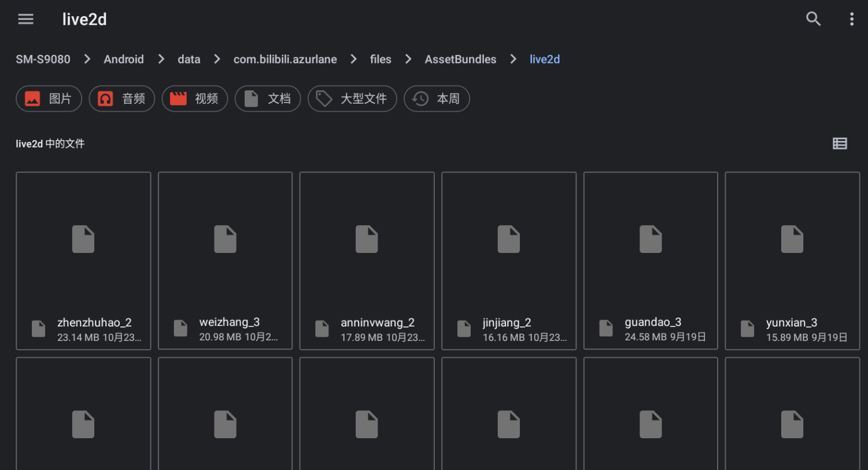The image size is (868, 470).
Task: Select the current live2d breadcrumb
Action: (x=545, y=59)
